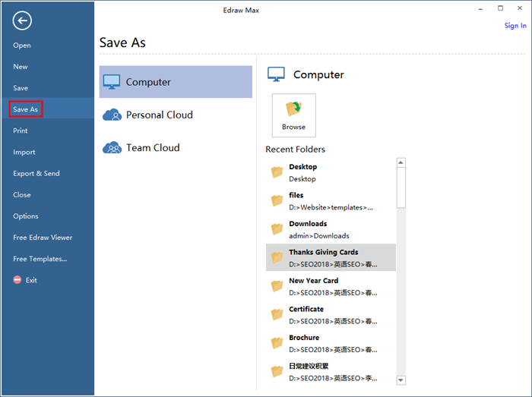Open the Options menu item
Viewport: 532px width, 397px height.
click(26, 216)
